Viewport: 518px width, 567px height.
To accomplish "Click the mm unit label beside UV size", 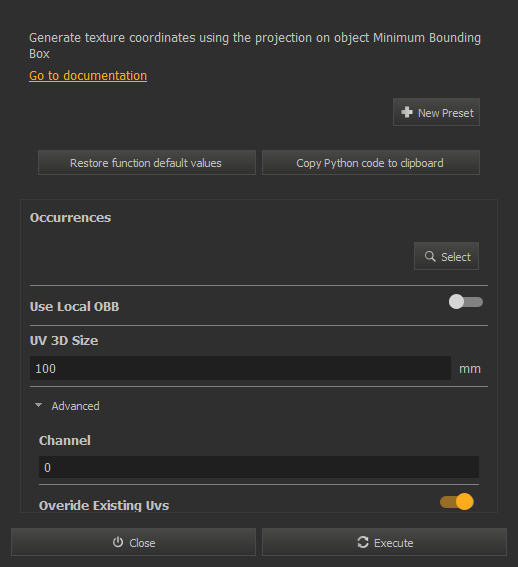I will (x=470, y=369).
